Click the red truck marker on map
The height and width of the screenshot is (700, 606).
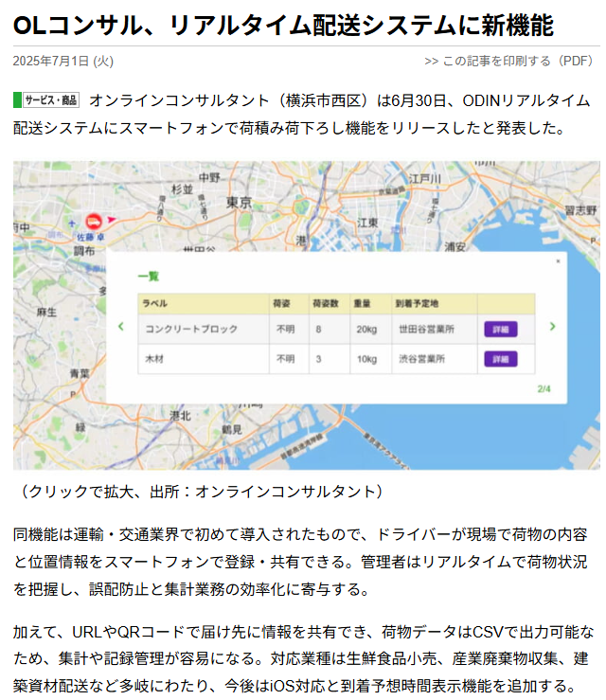[93, 221]
